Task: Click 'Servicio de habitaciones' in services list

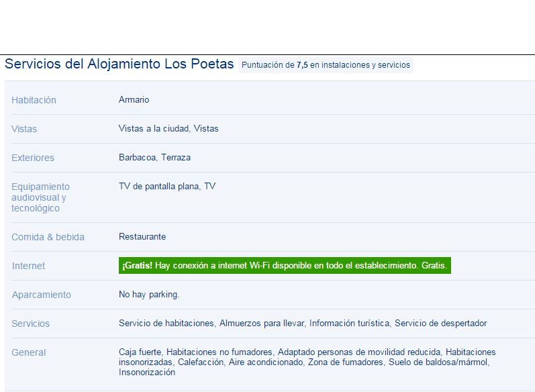Action: coord(166,323)
